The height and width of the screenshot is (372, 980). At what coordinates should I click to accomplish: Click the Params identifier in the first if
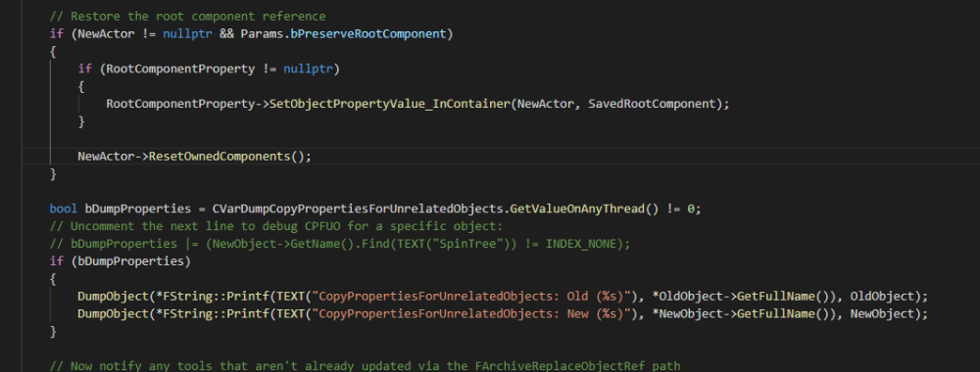[x=262, y=33]
